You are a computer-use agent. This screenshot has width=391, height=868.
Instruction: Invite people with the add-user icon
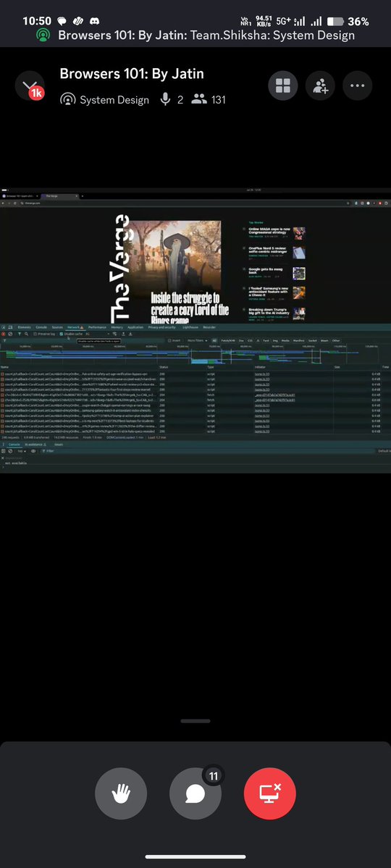[x=320, y=86]
